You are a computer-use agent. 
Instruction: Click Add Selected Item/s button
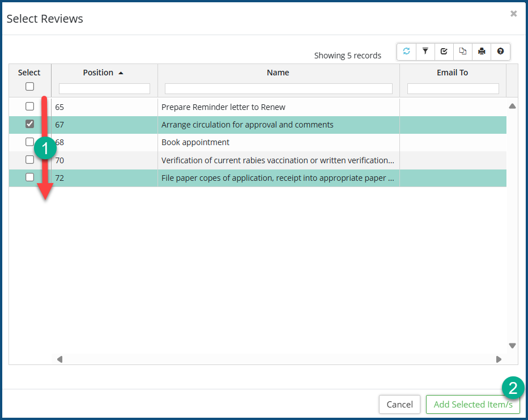472,404
